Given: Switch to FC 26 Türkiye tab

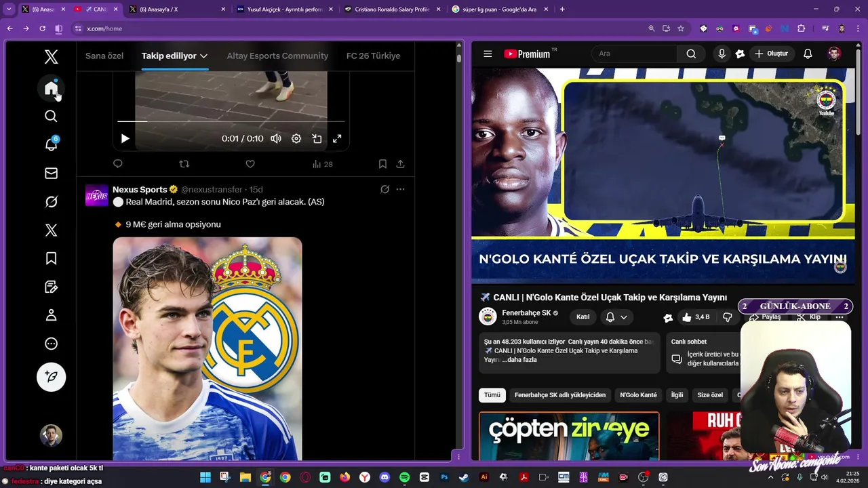Looking at the screenshot, I should click(x=373, y=56).
